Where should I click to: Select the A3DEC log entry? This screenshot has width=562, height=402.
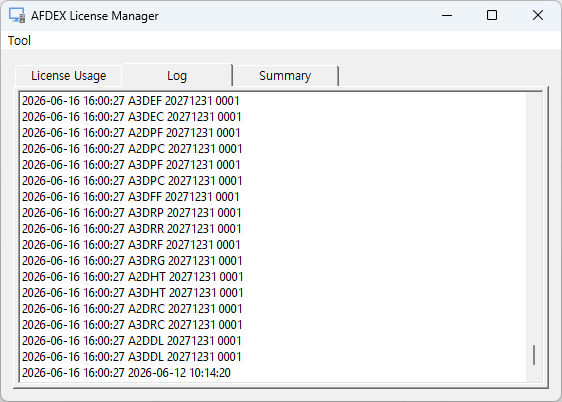click(132, 117)
